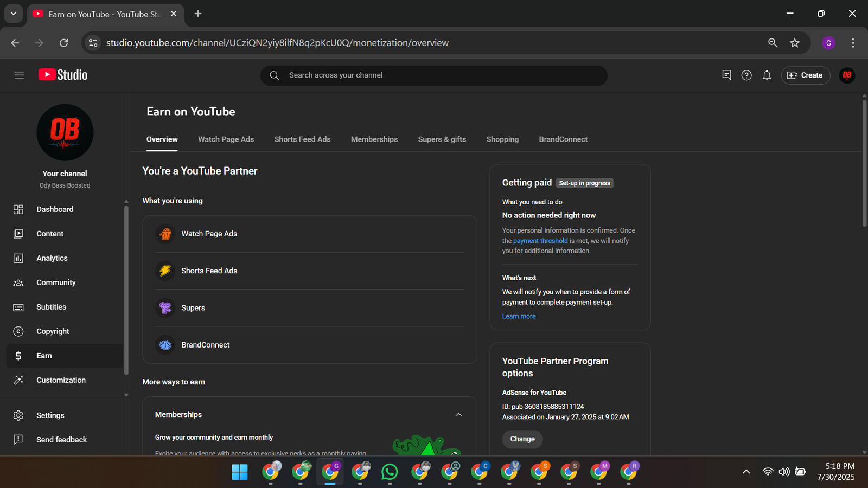
Task: Select Earn in the sidebar
Action: [x=65, y=356]
